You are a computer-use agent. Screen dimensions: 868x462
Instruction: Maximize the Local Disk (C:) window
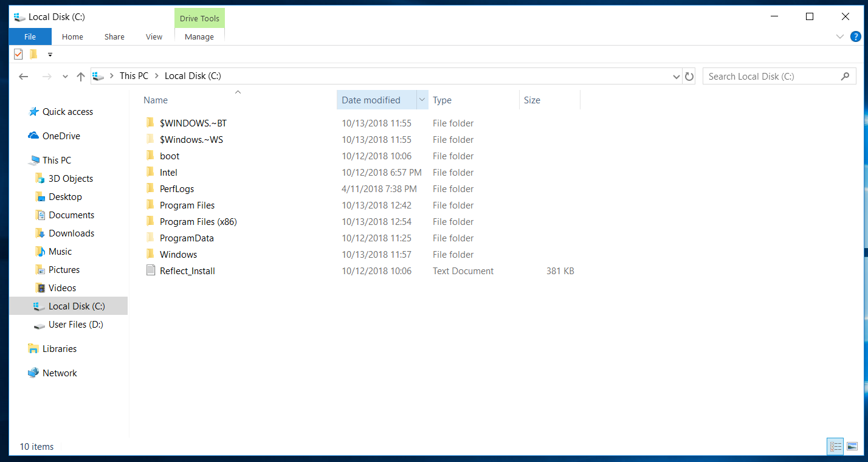810,17
